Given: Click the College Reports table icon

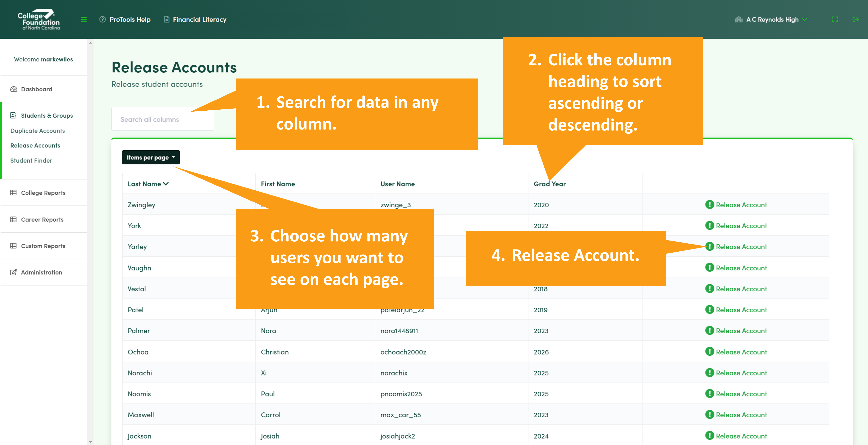Looking at the screenshot, I should tap(13, 193).
